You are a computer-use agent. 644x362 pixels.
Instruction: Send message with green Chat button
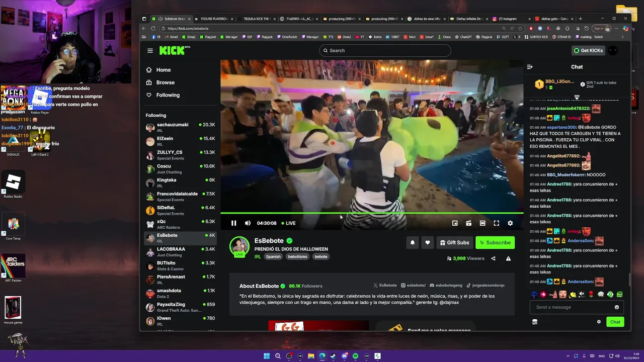click(615, 322)
